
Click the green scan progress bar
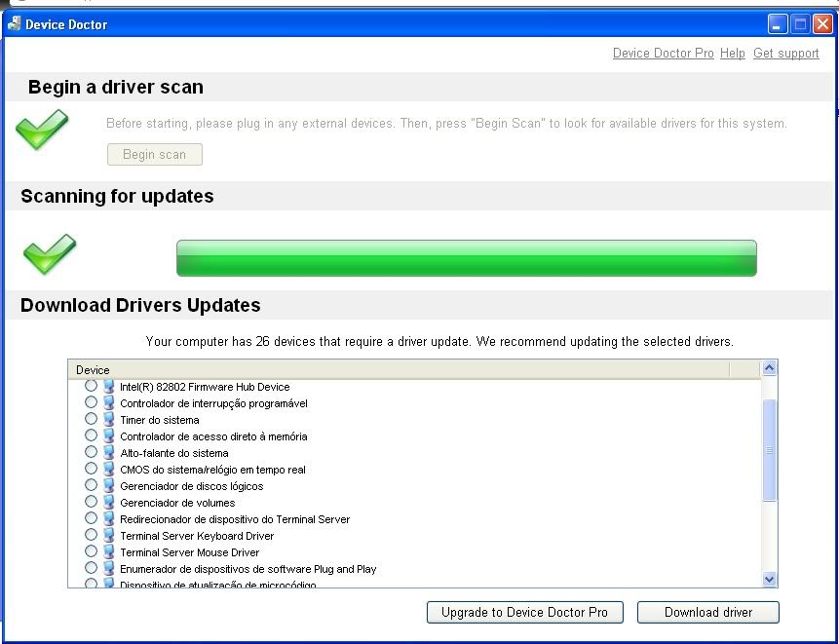[466, 258]
